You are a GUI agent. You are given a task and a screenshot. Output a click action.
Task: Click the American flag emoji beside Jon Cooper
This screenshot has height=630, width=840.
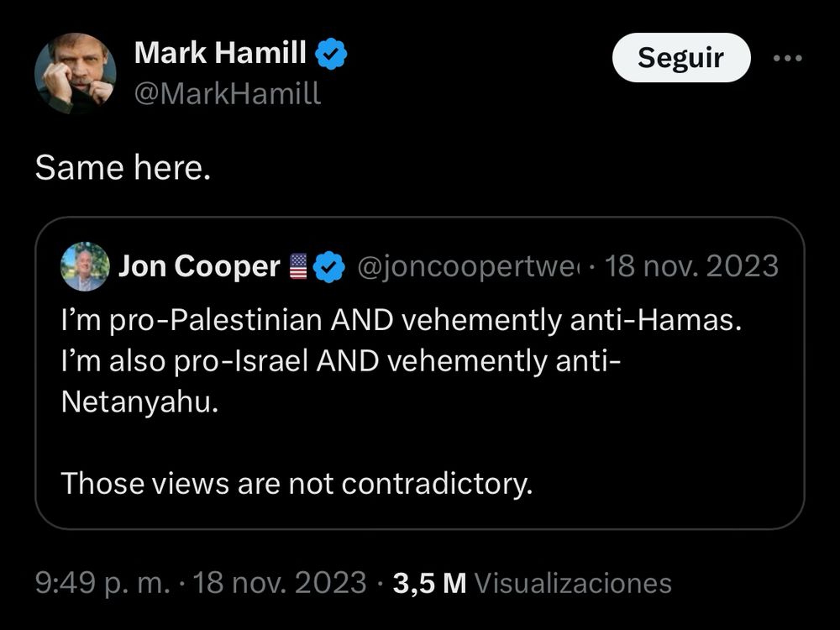tap(297, 265)
